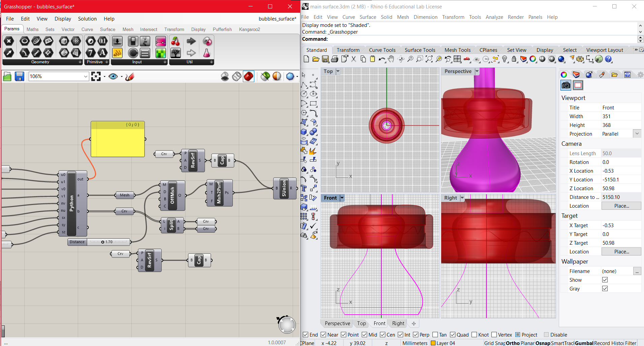Uncheck the wallpaper Show checkbox

605,280
